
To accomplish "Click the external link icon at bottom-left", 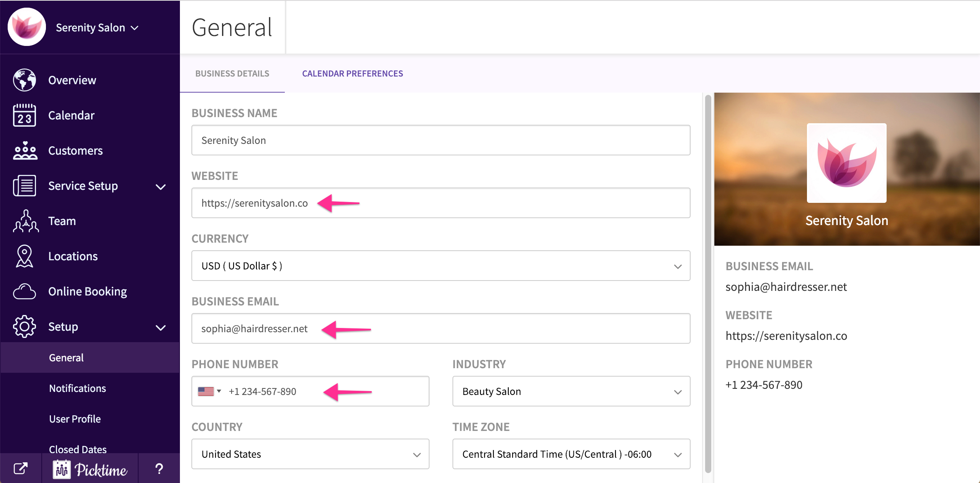I will pos(21,468).
